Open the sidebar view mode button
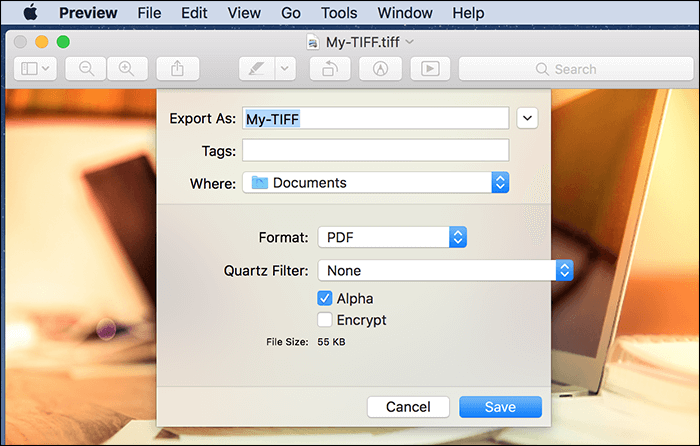The image size is (700, 446). (x=35, y=69)
